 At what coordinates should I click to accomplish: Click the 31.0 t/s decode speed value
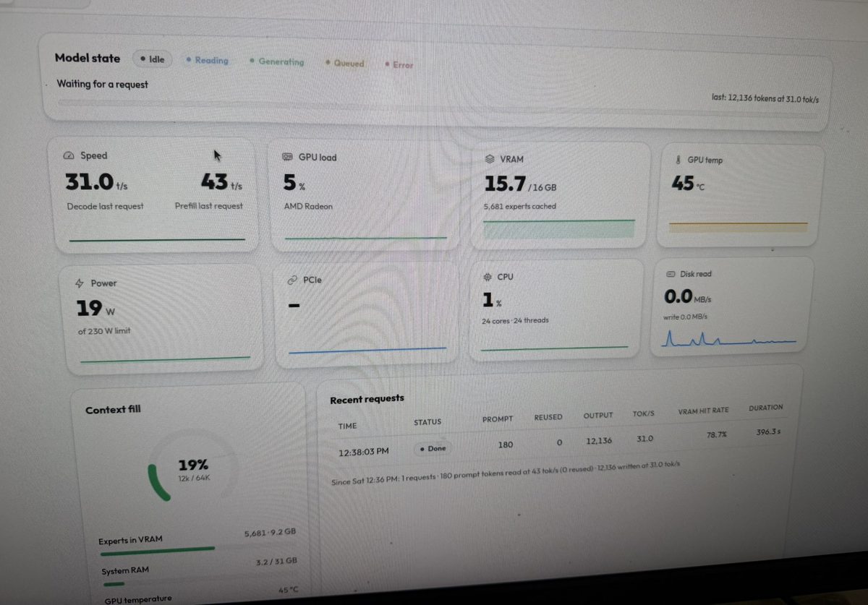tap(96, 182)
